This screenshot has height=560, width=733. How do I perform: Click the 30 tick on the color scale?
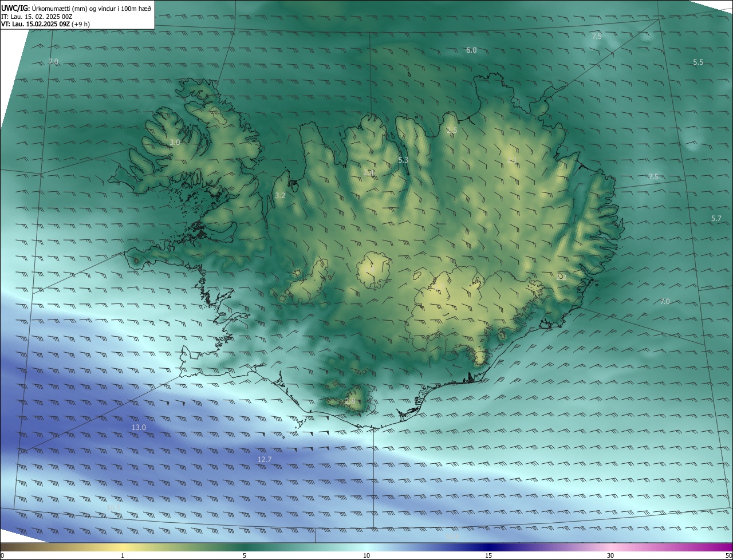[x=610, y=555]
